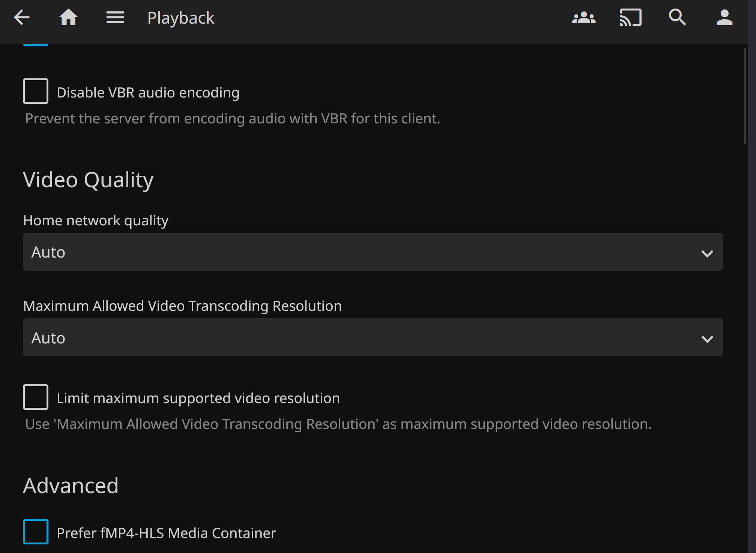Open the user profile icon
Viewport: 756px width, 553px height.
pos(724,18)
